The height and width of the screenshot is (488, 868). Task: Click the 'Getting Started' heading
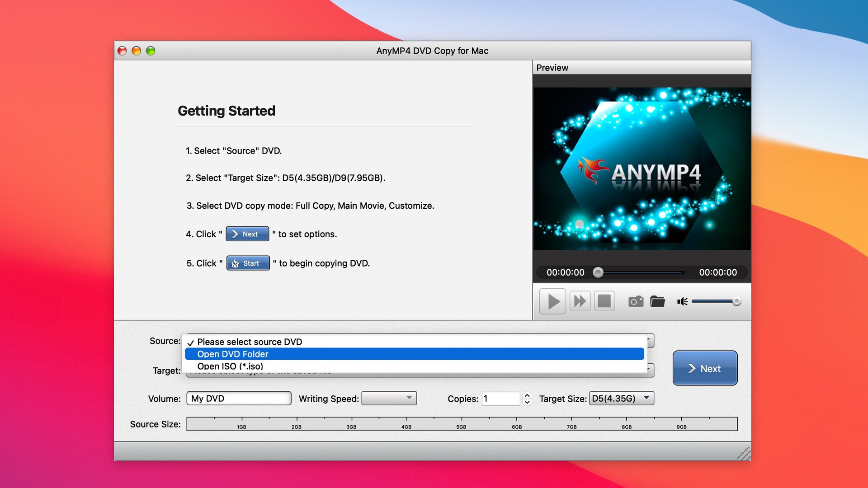[226, 111]
